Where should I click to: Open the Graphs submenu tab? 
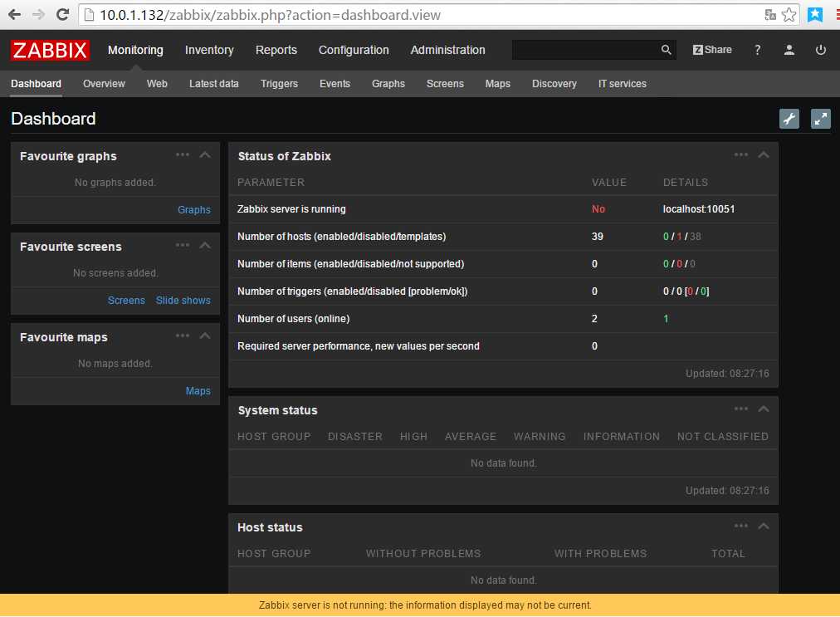[x=388, y=84]
